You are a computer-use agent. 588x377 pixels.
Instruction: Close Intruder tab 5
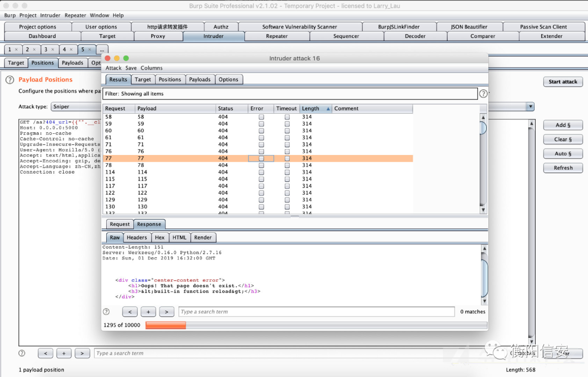tap(89, 50)
